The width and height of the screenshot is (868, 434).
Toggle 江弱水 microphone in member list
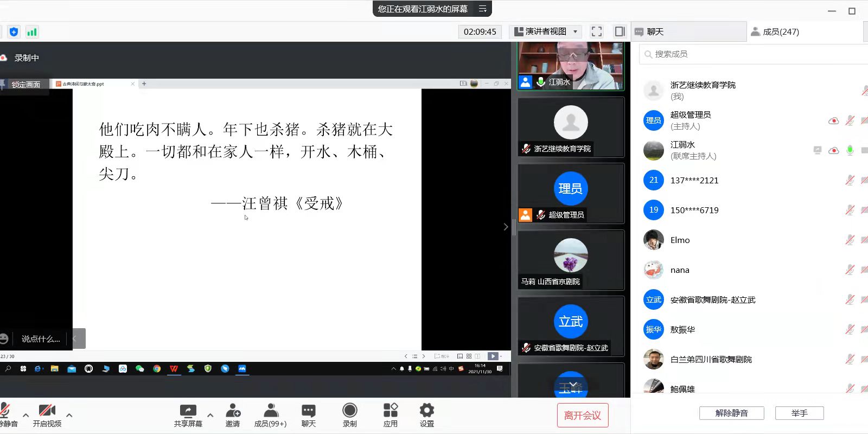pyautogui.click(x=850, y=150)
